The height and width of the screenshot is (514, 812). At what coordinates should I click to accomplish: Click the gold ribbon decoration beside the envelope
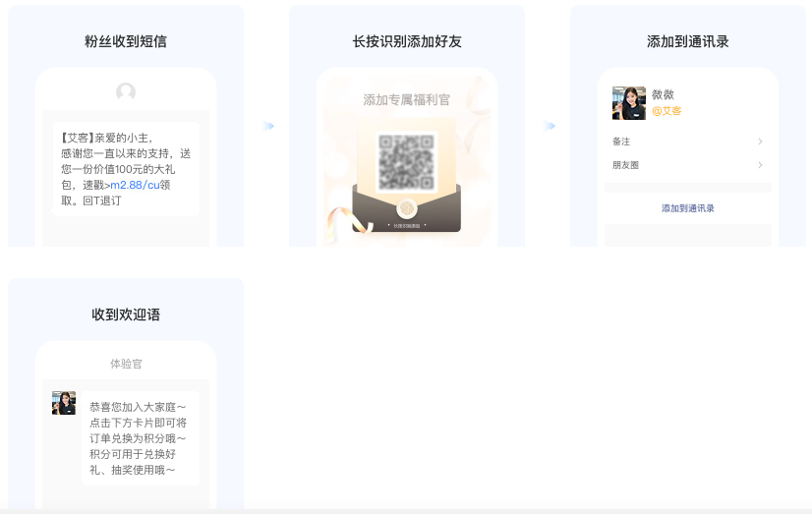pos(347,223)
